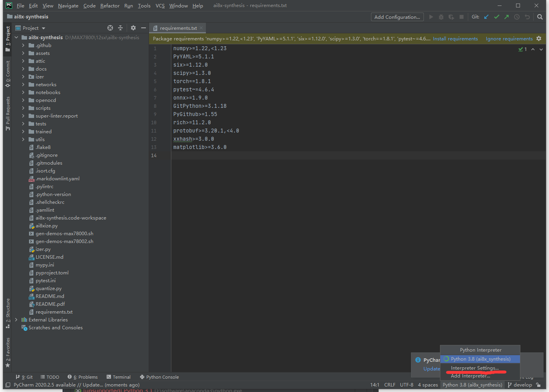
Task: Expand the utils folder
Action: click(x=23, y=140)
